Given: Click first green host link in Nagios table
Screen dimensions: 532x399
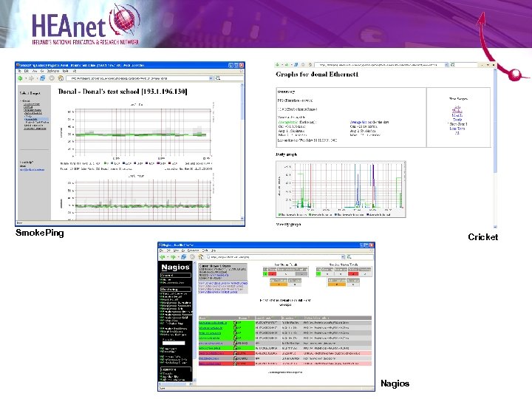Looking at the screenshot, I should [213, 323].
